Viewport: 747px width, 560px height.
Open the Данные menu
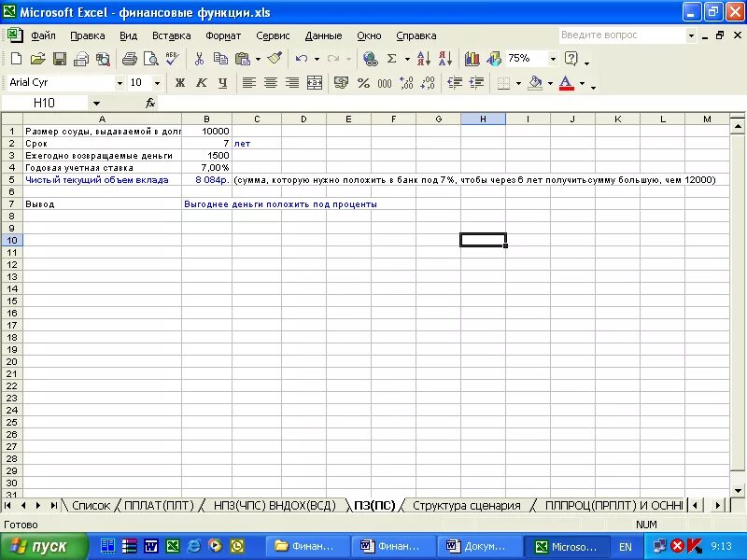pyautogui.click(x=323, y=35)
